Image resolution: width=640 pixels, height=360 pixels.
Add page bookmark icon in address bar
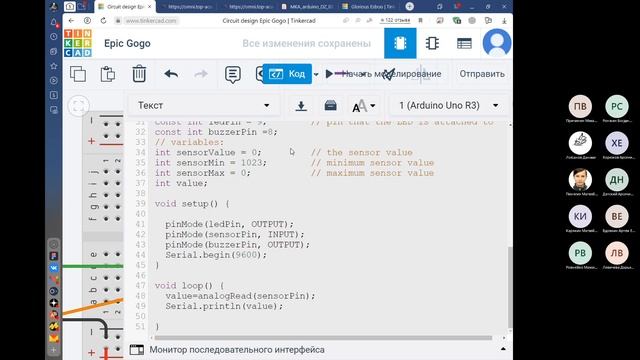coord(420,20)
